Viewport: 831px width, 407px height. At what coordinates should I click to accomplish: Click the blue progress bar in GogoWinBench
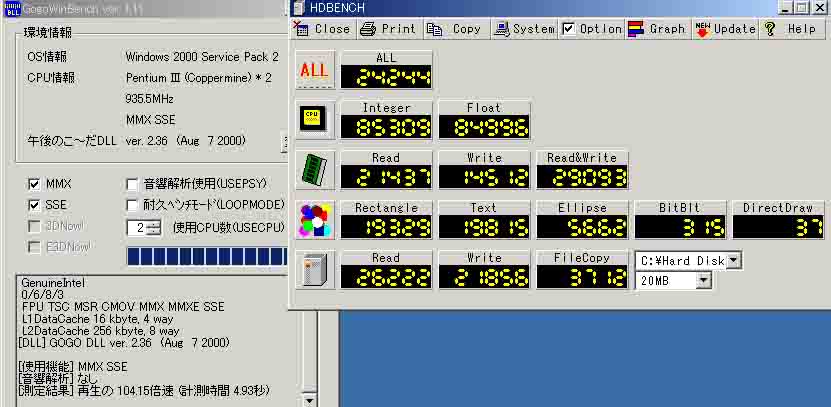(207, 256)
